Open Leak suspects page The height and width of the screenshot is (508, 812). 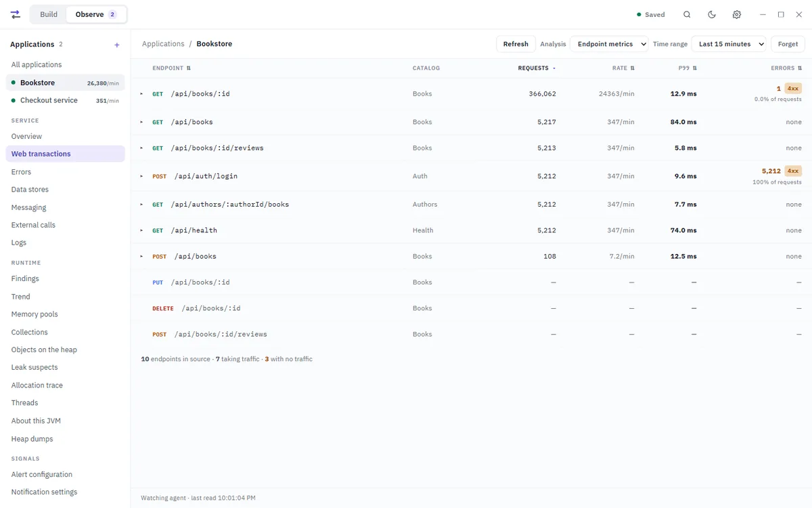(x=65, y=367)
